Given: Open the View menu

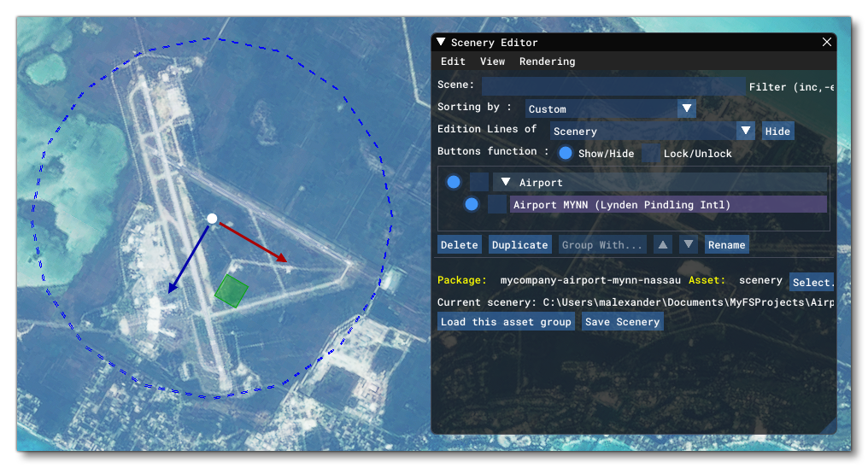Looking at the screenshot, I should [492, 61].
